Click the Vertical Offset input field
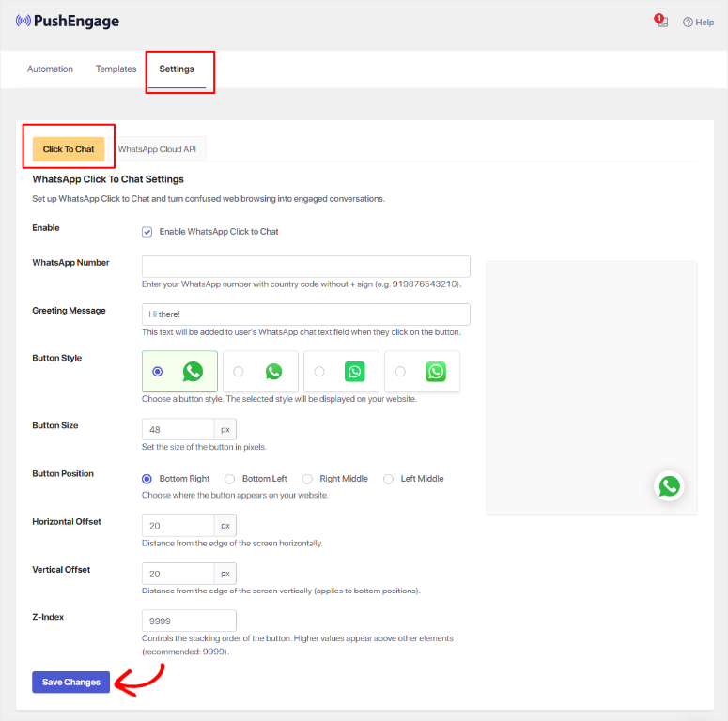Viewport: 728px width, 721px height. point(178,574)
